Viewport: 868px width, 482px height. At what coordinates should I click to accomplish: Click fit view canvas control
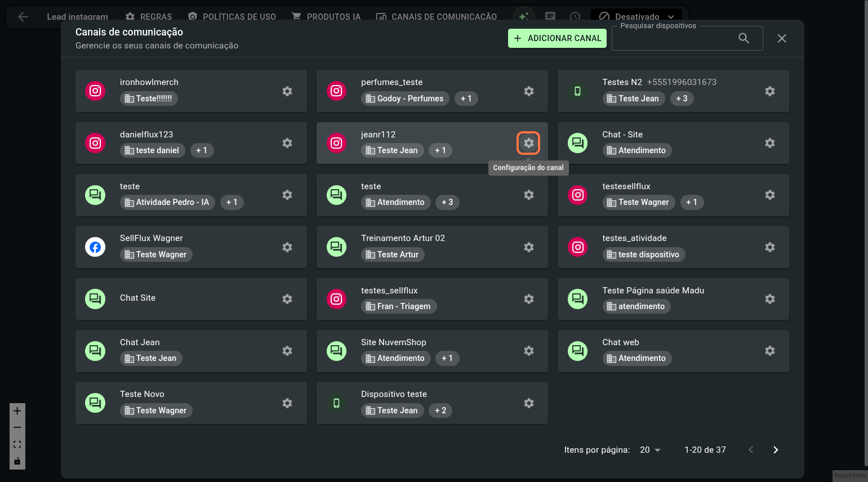tap(17, 444)
